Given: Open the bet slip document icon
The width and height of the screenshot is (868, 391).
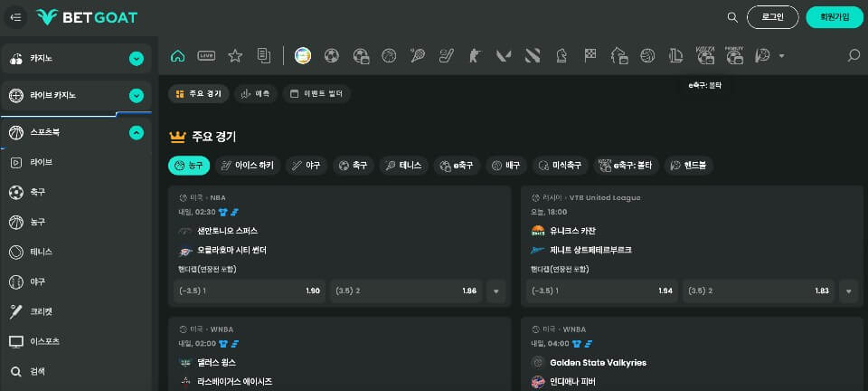Looking at the screenshot, I should point(264,55).
